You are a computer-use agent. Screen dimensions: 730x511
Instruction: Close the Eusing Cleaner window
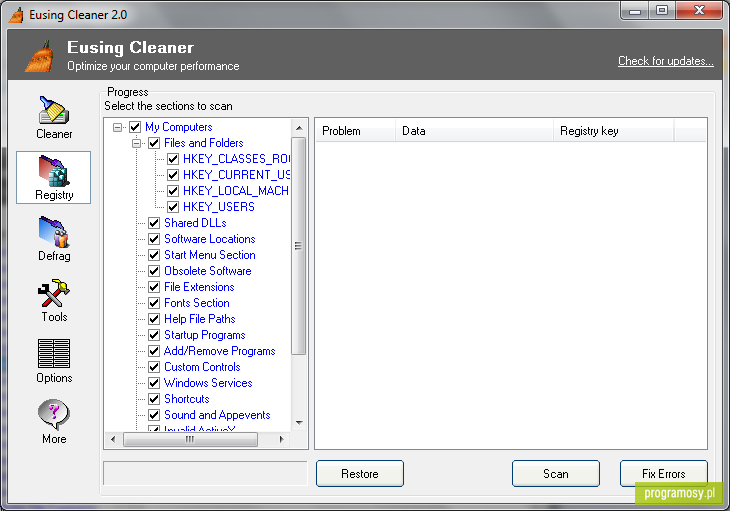pos(699,11)
